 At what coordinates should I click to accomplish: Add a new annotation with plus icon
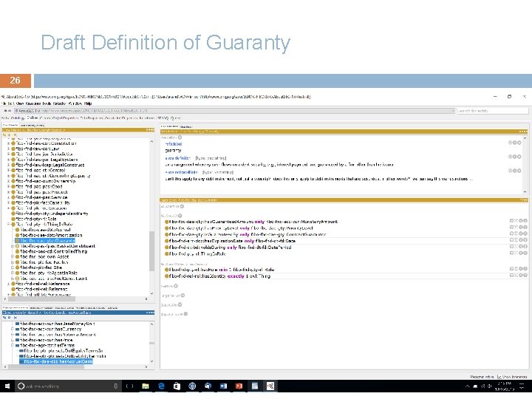point(180,137)
